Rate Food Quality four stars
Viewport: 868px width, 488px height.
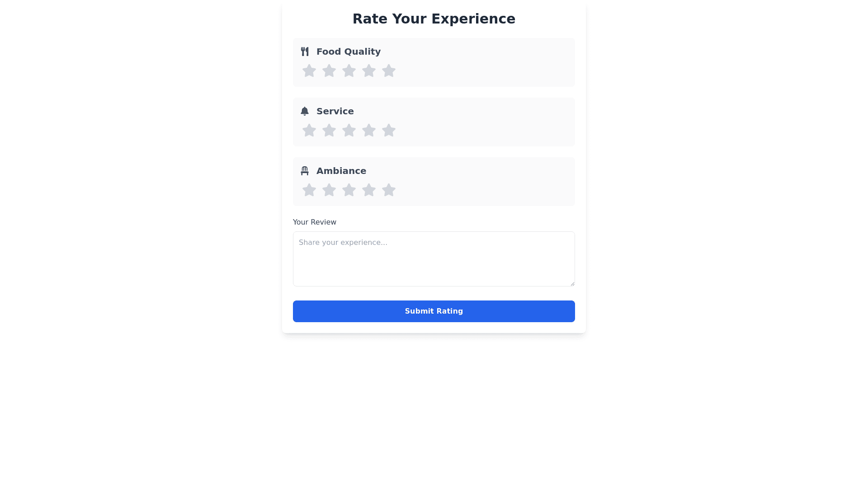[369, 71]
